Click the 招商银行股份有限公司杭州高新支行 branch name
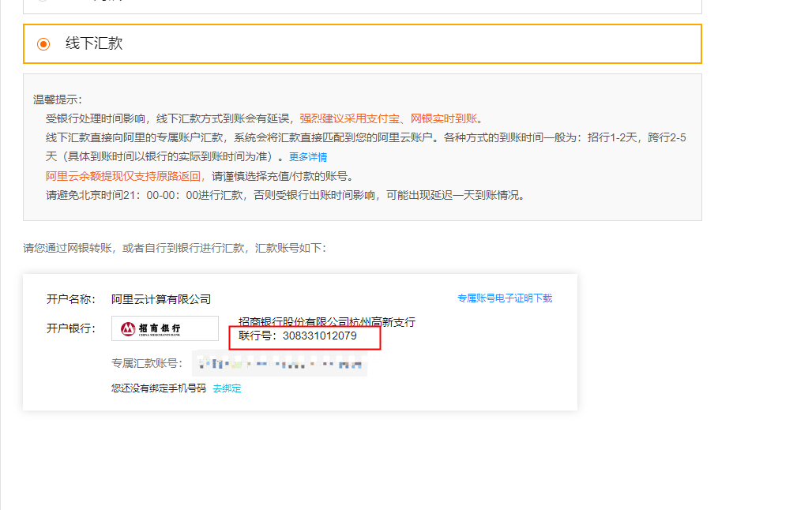The image size is (812, 510). pyautogui.click(x=327, y=321)
